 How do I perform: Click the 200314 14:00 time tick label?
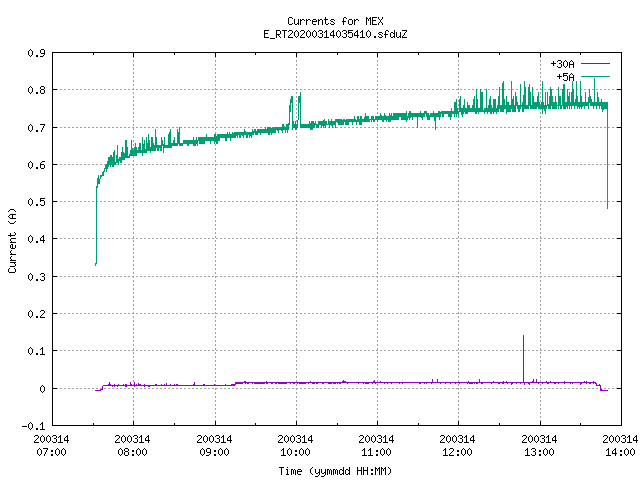click(620, 445)
